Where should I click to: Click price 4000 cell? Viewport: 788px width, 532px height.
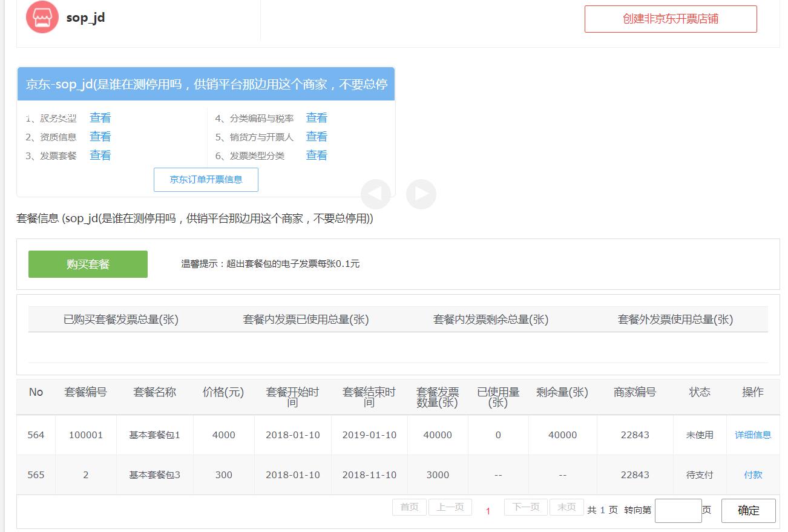click(224, 435)
